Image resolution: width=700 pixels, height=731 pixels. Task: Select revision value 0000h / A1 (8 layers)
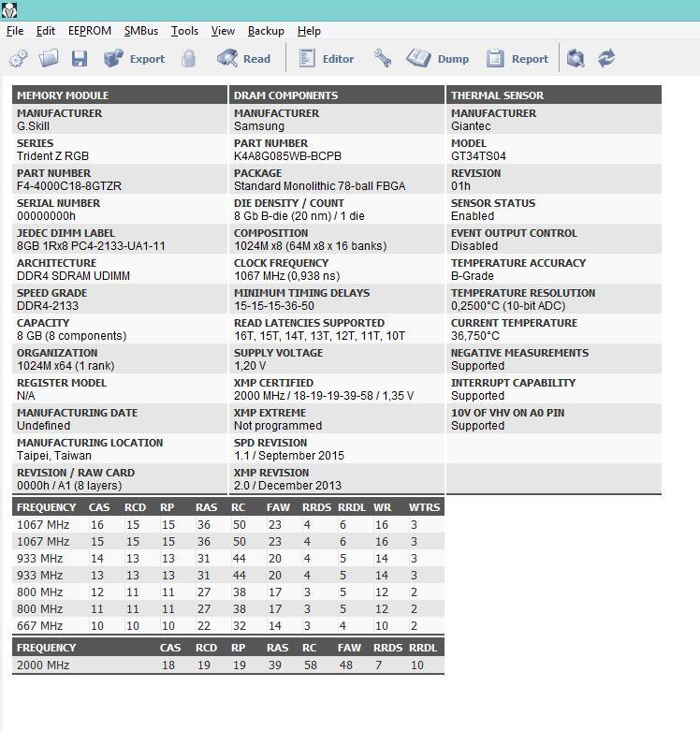click(69, 486)
